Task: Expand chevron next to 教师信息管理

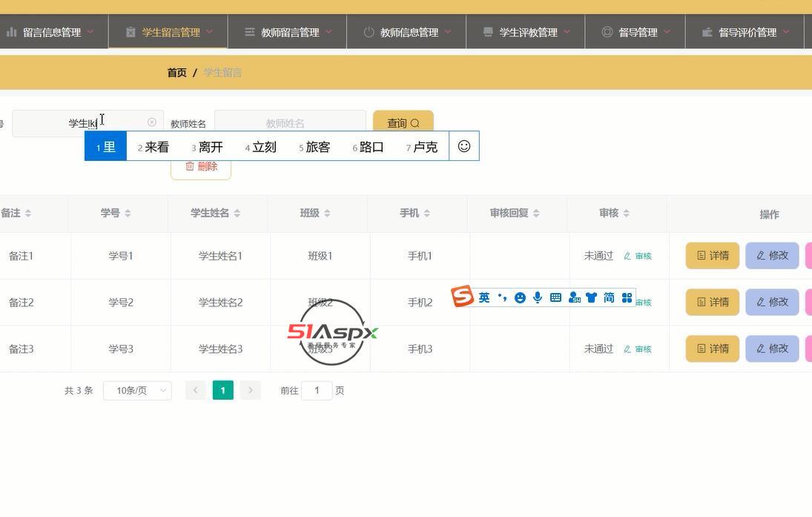Action: tap(448, 32)
